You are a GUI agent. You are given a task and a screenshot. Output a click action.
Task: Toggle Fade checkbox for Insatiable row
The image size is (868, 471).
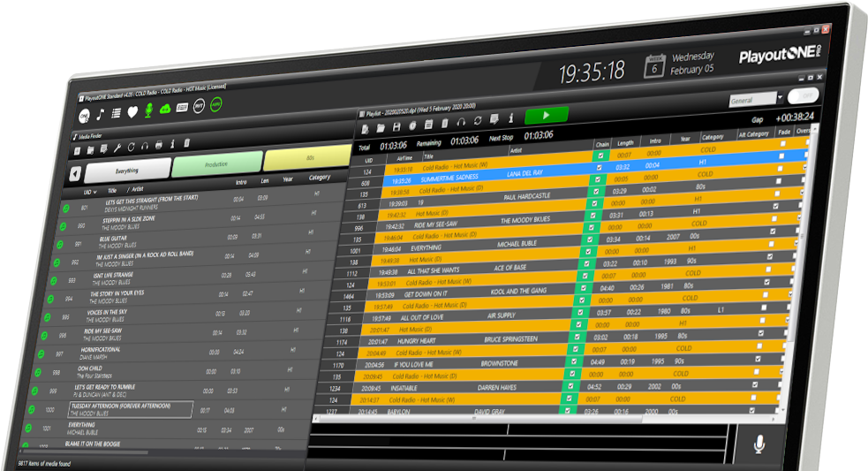755,384
